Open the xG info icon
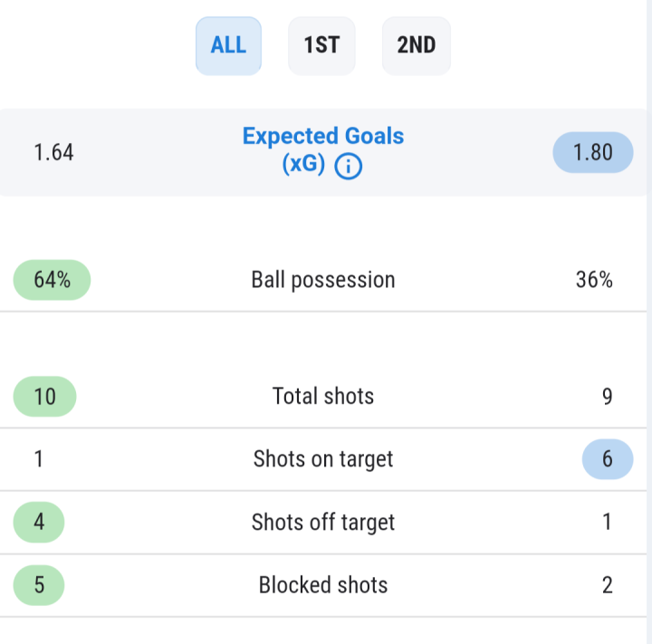The image size is (652, 644). click(x=348, y=167)
